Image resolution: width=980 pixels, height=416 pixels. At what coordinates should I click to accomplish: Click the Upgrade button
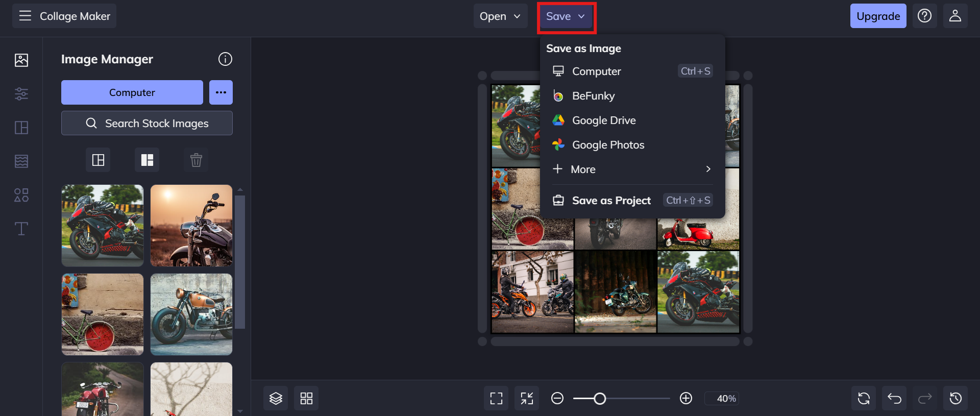pos(878,16)
